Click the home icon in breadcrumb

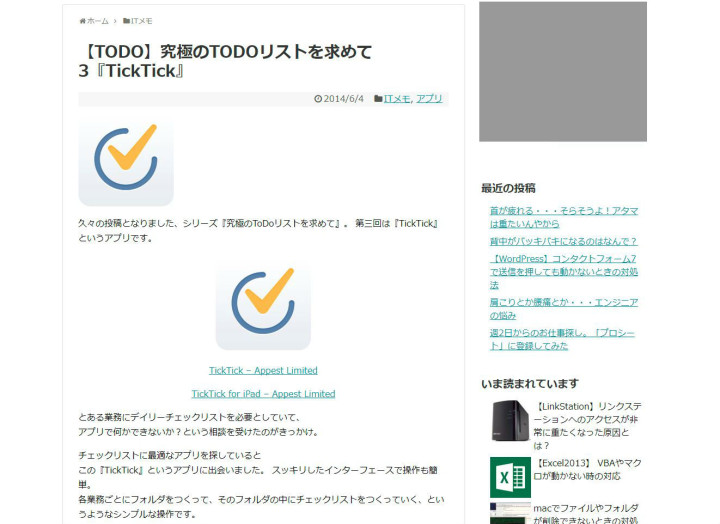(83, 21)
